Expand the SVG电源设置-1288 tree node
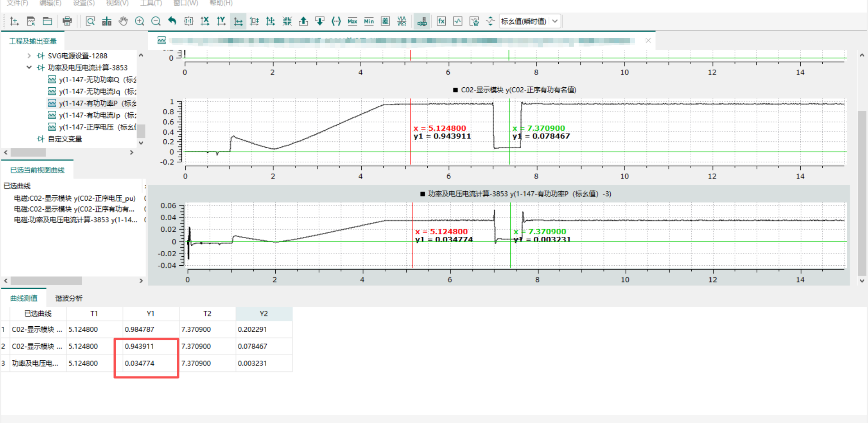Screen dimensions: 868x423 coord(29,56)
